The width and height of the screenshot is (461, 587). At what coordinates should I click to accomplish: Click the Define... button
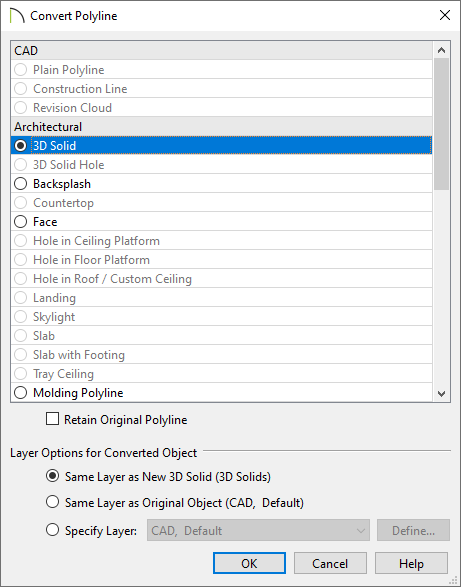pyautogui.click(x=413, y=530)
